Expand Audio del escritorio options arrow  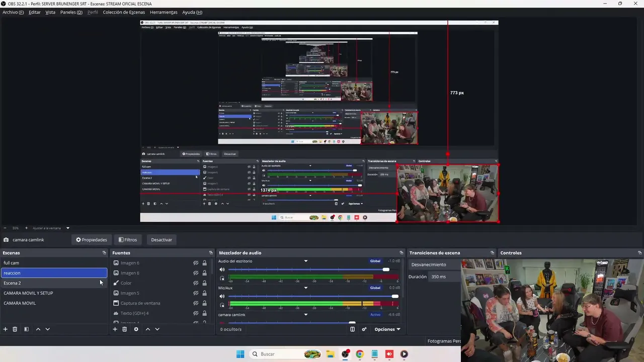305,261
